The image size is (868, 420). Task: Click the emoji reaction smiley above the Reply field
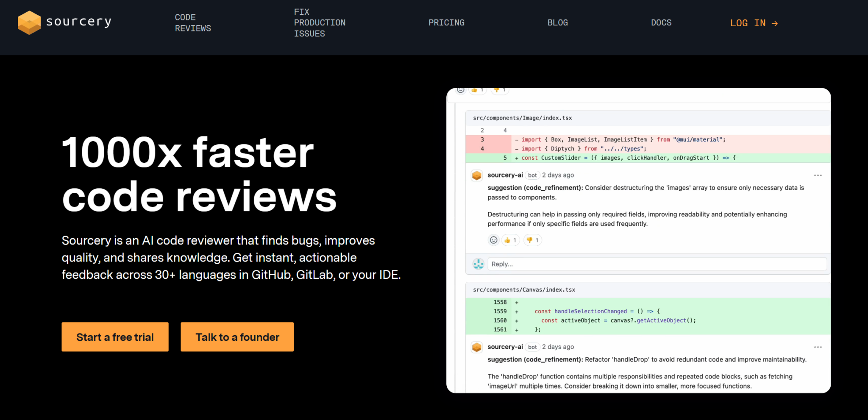pyautogui.click(x=493, y=240)
